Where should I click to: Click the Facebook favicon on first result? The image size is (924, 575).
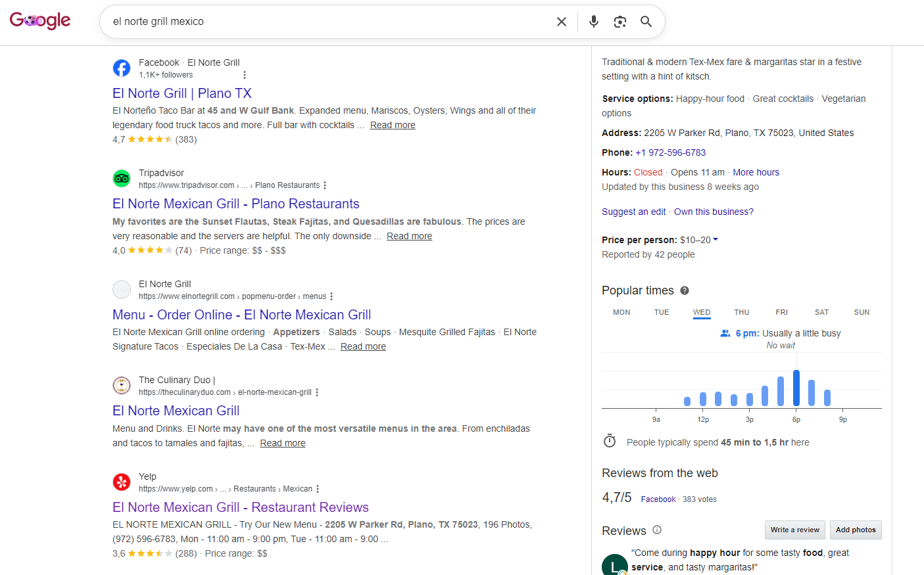[x=122, y=68]
